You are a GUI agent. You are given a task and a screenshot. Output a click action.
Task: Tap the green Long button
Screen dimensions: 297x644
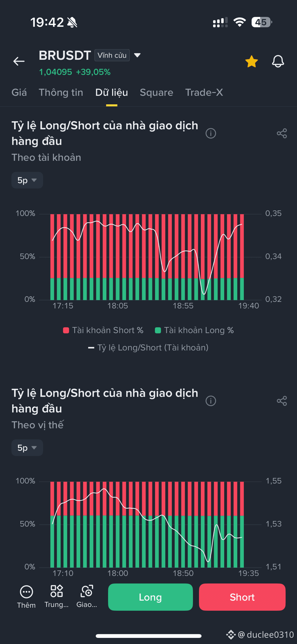[150, 597]
